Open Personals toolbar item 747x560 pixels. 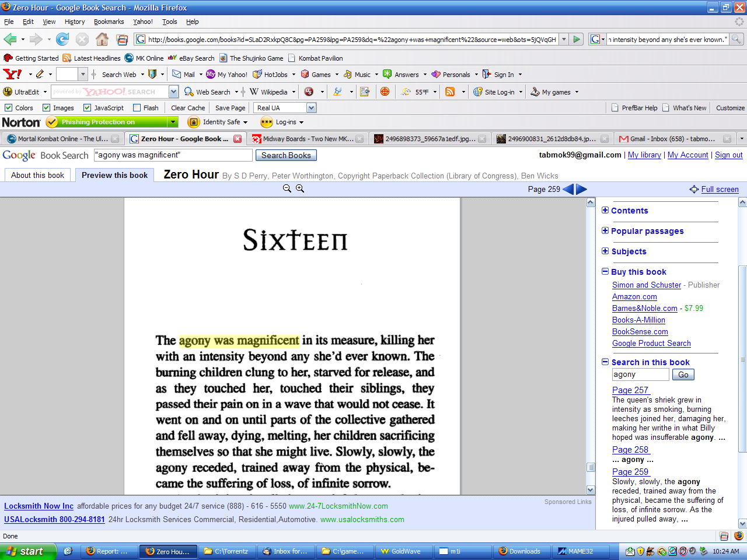[451, 75]
